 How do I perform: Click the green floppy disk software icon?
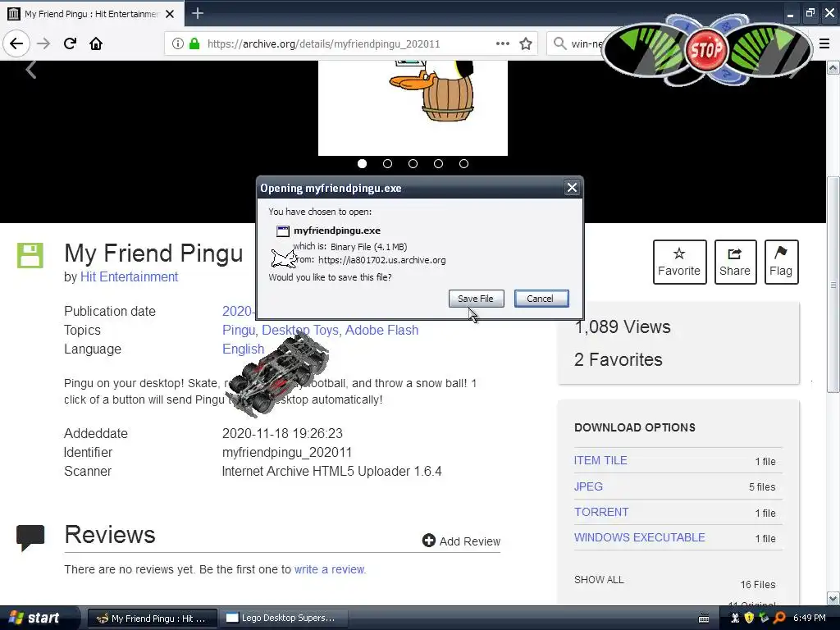pyautogui.click(x=30, y=256)
